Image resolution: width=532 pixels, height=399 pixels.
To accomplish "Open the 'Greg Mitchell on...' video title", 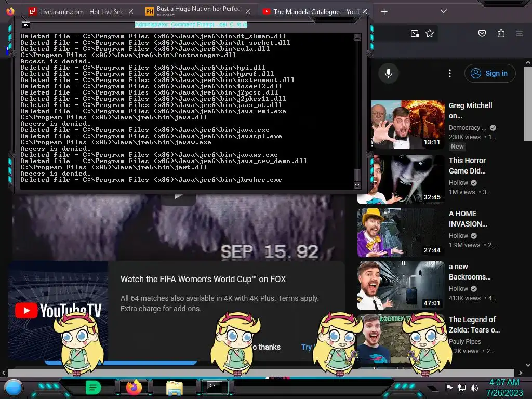I will 470,111.
